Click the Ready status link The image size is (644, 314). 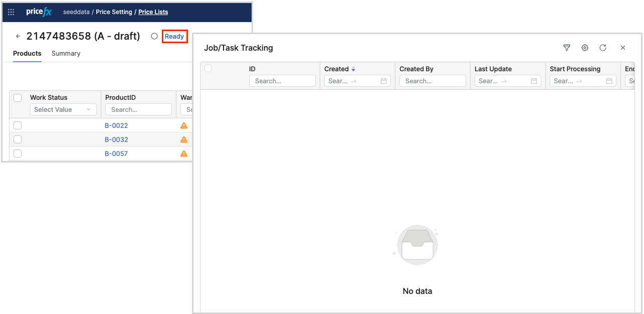174,37
